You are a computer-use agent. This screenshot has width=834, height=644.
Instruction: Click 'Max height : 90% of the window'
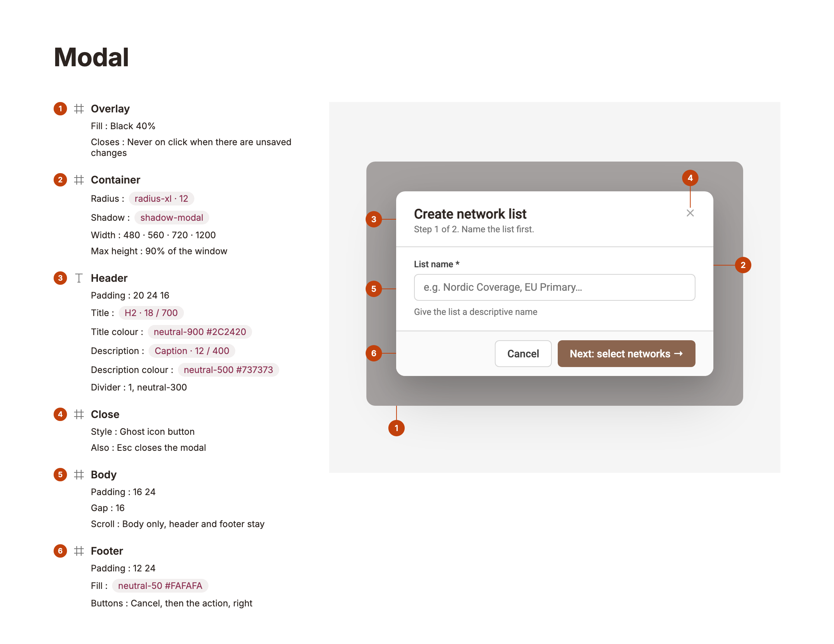click(x=159, y=251)
